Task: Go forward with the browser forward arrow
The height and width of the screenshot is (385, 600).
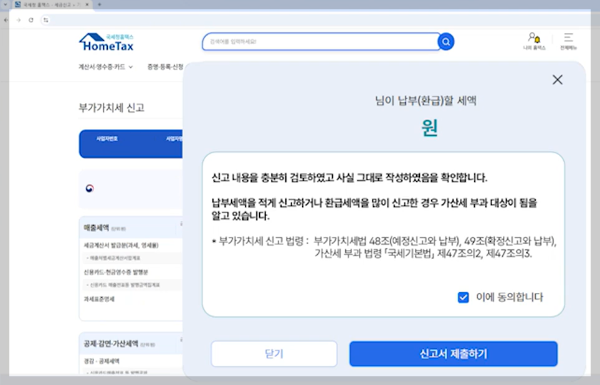Action: tap(18, 20)
